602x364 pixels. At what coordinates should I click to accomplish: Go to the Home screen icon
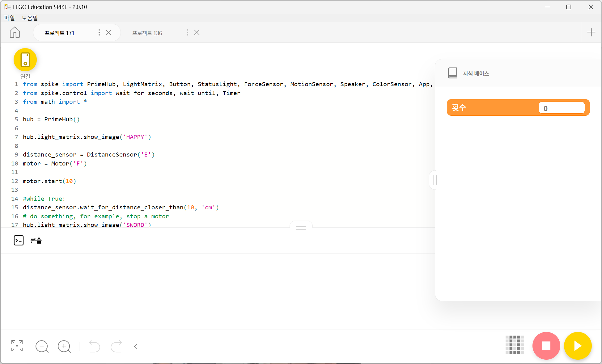coord(15,32)
